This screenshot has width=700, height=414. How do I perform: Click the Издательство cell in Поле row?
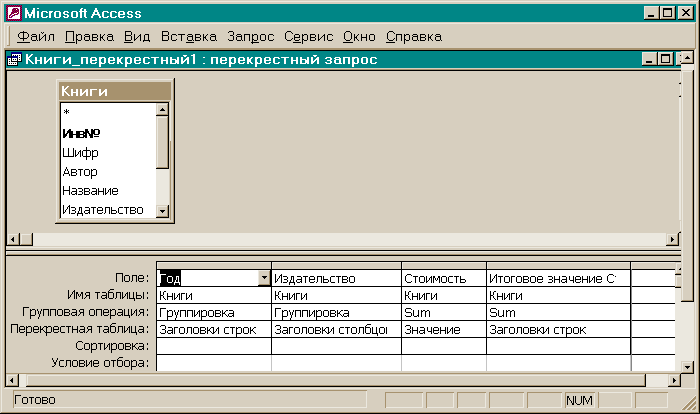click(337, 279)
